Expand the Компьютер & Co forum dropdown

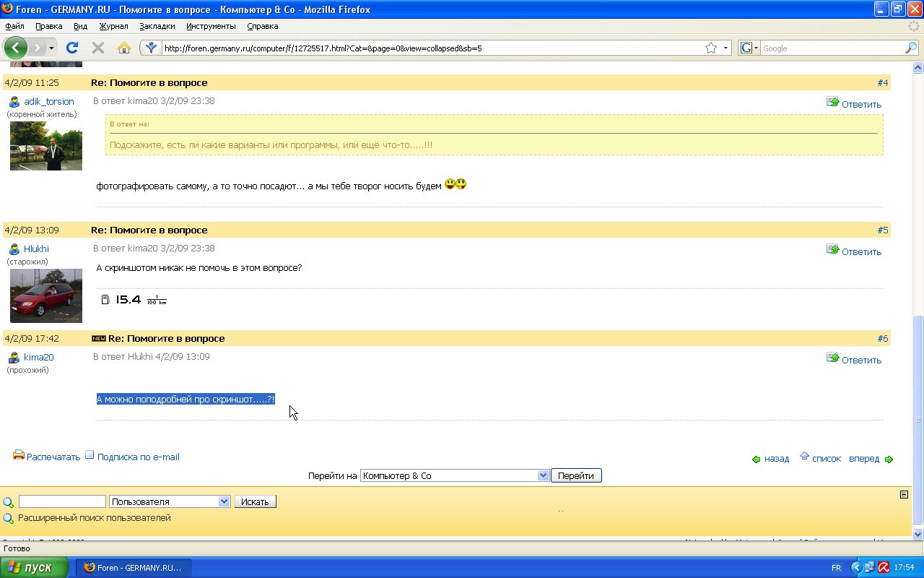point(455,475)
